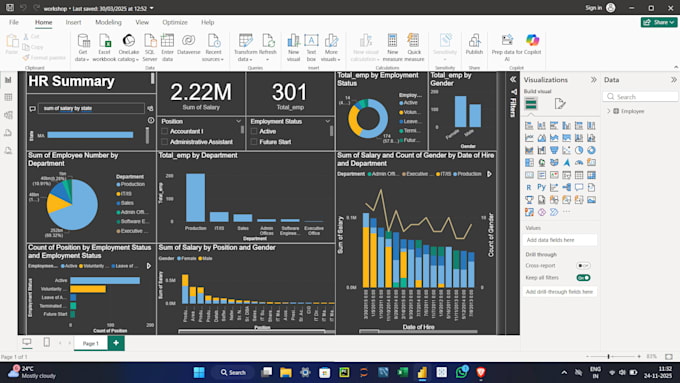Open the More visuals dropdown
Screen dimensions: 680x383
click(331, 47)
